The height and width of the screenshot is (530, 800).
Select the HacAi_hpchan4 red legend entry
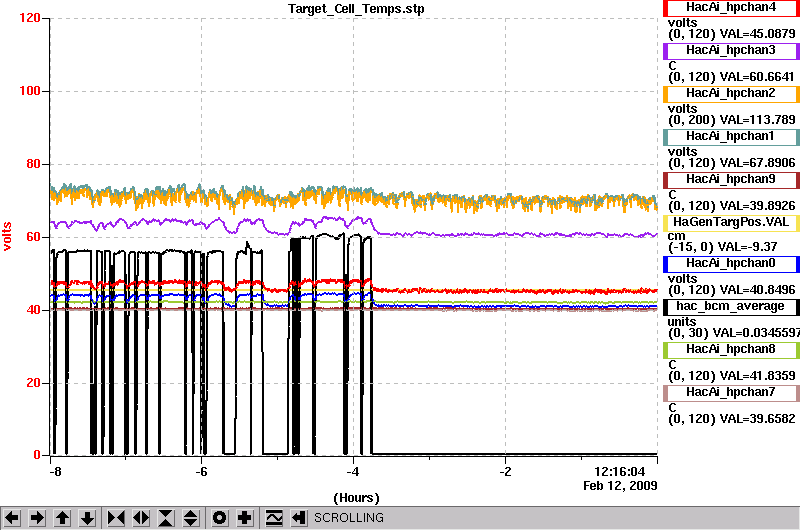[731, 8]
